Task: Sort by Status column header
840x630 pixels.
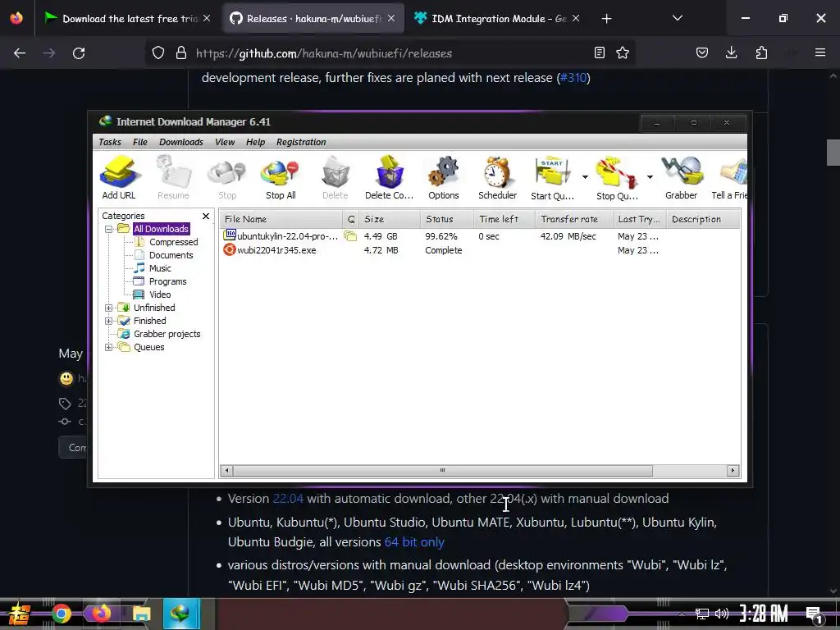Action: coord(447,219)
